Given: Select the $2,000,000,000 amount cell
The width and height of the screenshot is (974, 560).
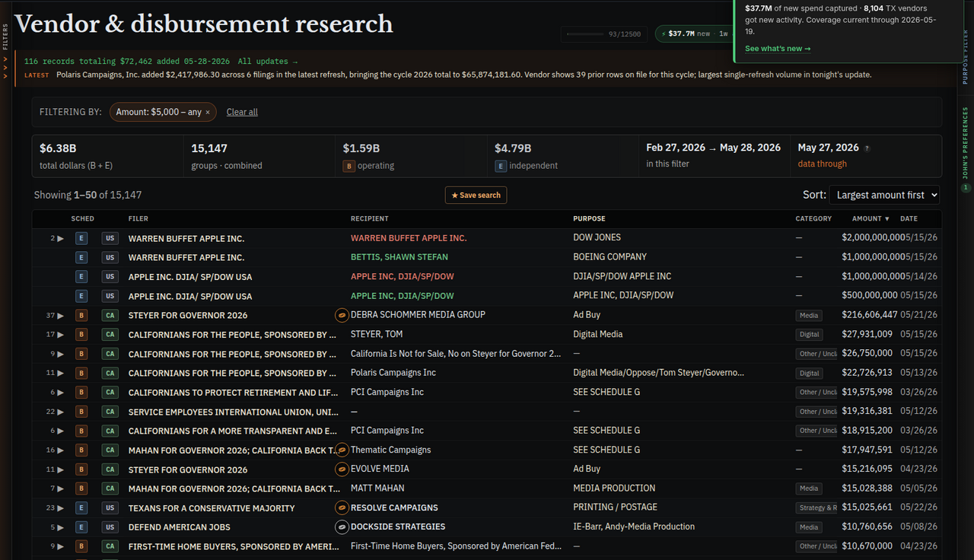Looking at the screenshot, I should 870,238.
